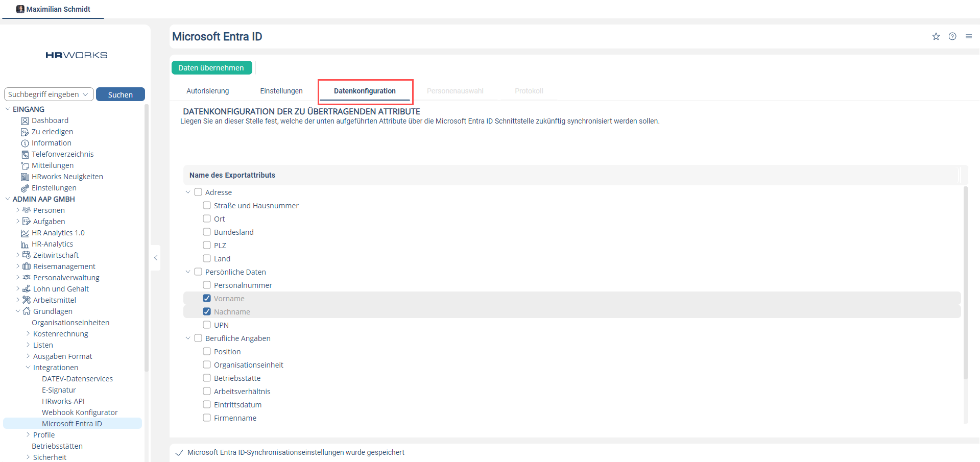
Task: Switch to the Einstellungen tab
Action: (x=281, y=91)
